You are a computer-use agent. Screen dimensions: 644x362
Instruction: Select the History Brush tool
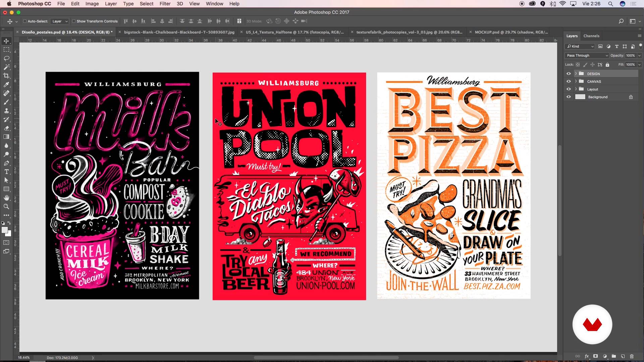point(6,119)
